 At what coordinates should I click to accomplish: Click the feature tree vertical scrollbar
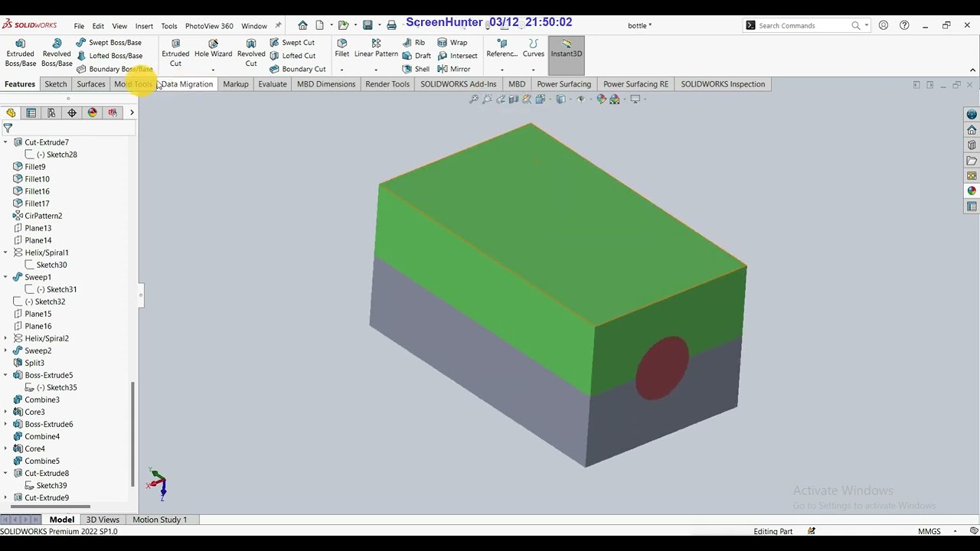[133, 434]
